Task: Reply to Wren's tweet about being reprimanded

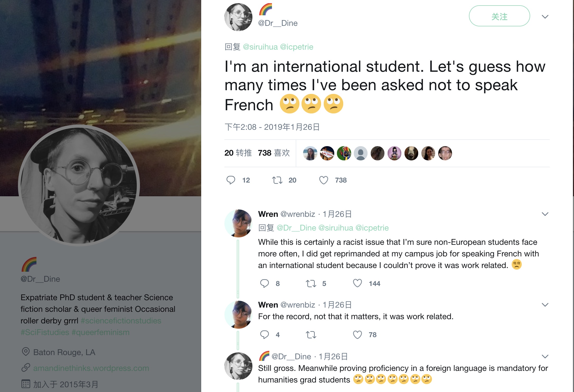Action: [x=264, y=283]
